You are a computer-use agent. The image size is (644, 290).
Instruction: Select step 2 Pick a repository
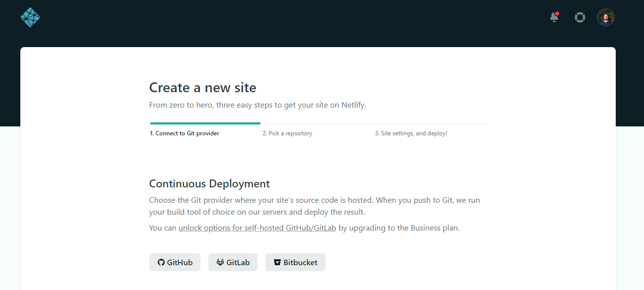coord(287,133)
